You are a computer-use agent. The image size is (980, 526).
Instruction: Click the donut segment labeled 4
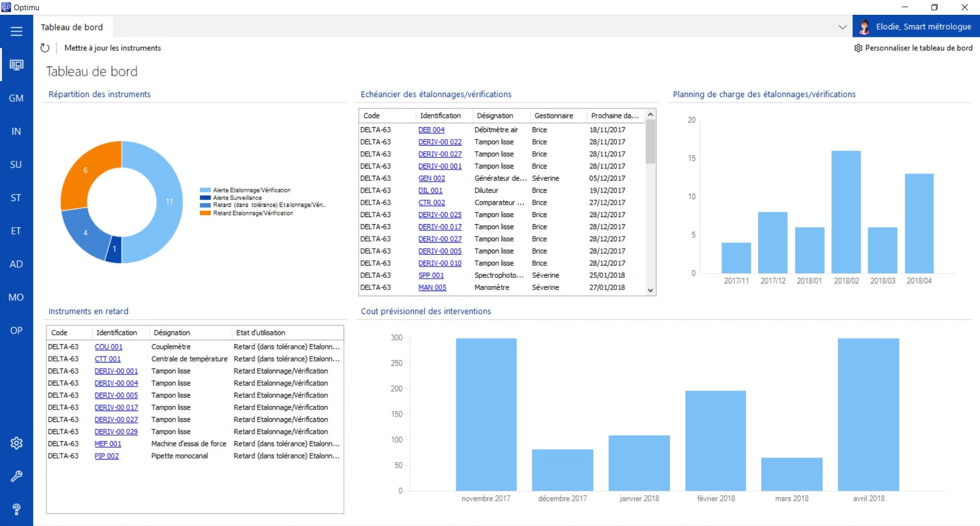coord(84,234)
